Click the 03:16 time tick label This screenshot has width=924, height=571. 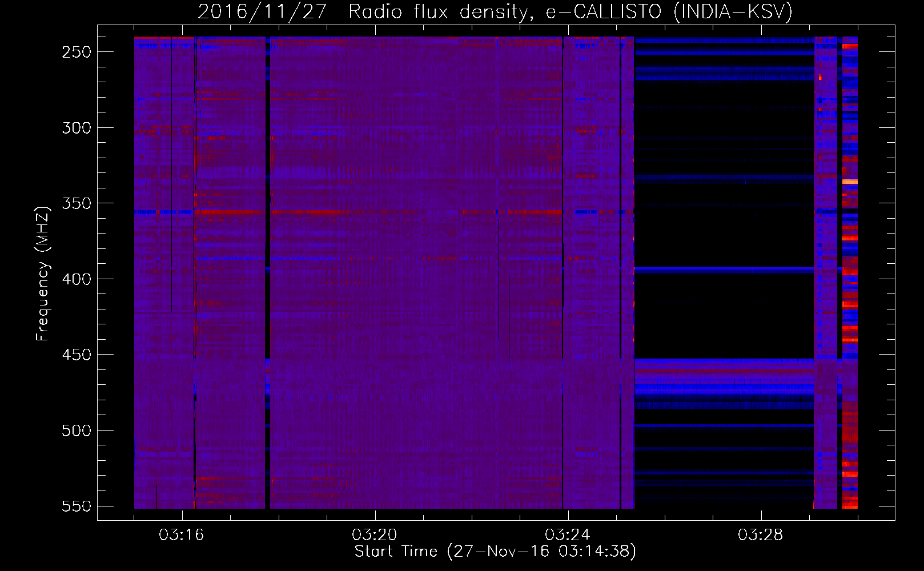coord(182,535)
